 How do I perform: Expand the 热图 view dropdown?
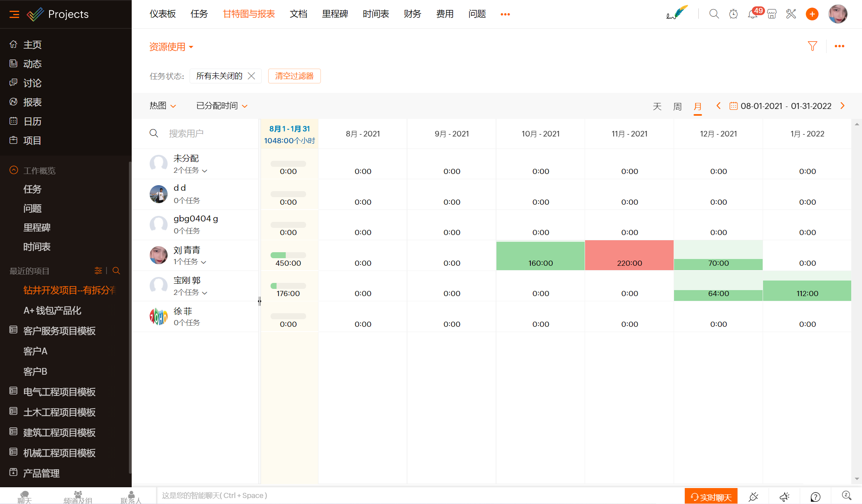point(162,106)
